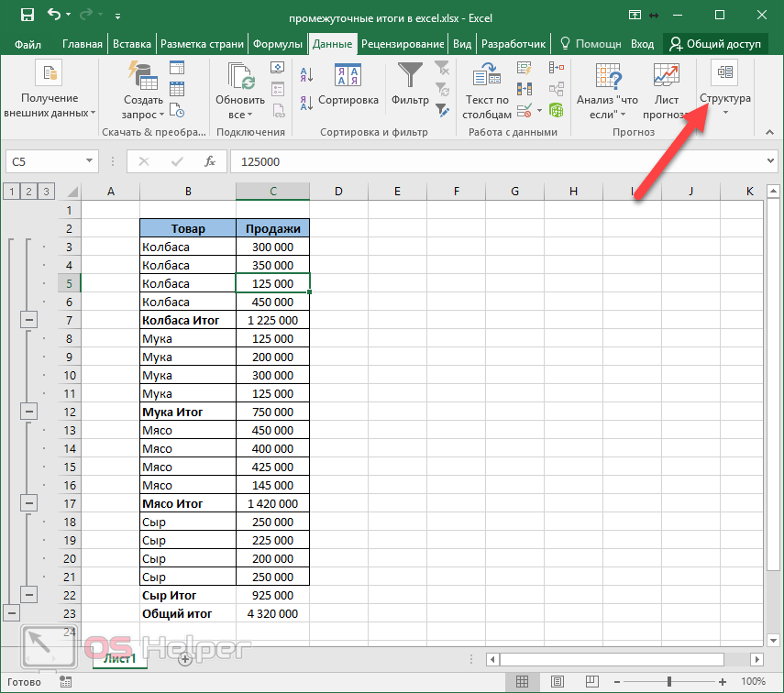
Task: Click Text to Columns (Текст по столбцам)
Action: [487, 91]
